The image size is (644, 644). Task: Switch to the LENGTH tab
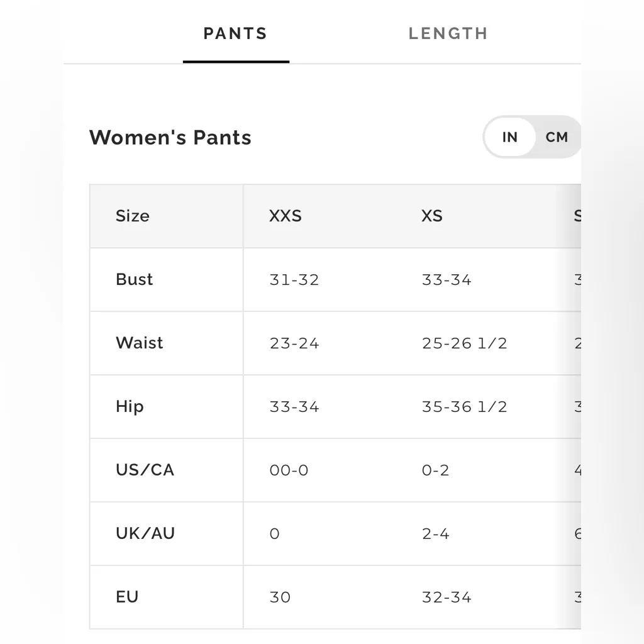pos(448,33)
